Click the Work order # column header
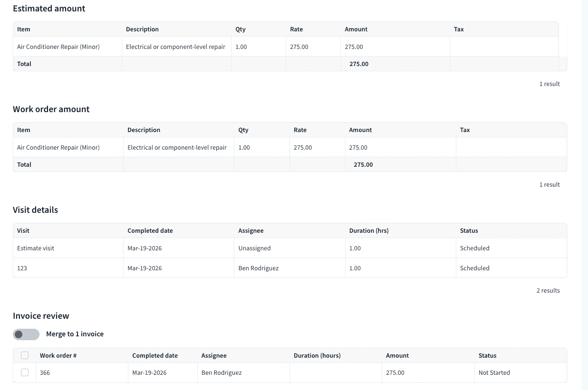588x390 pixels. (58, 355)
